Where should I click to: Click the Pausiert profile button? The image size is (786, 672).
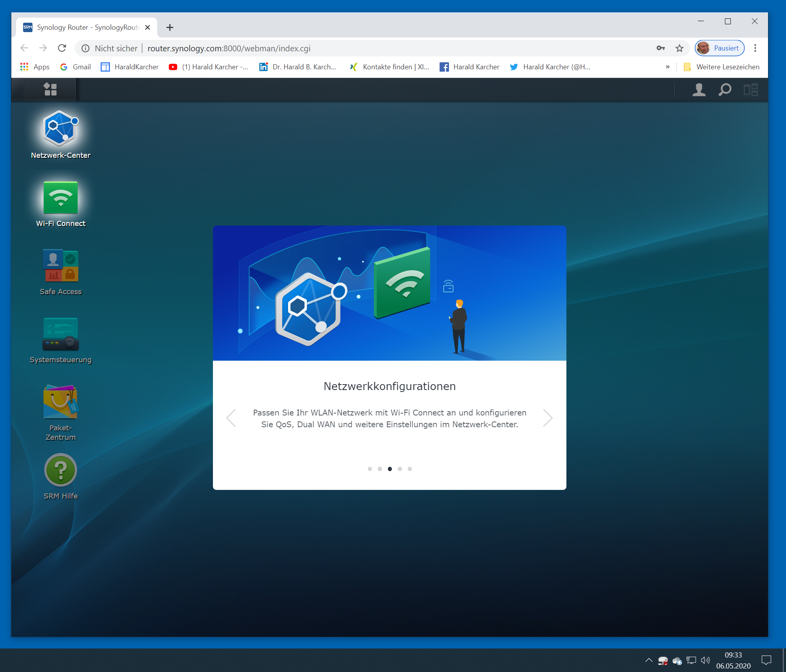pos(719,48)
